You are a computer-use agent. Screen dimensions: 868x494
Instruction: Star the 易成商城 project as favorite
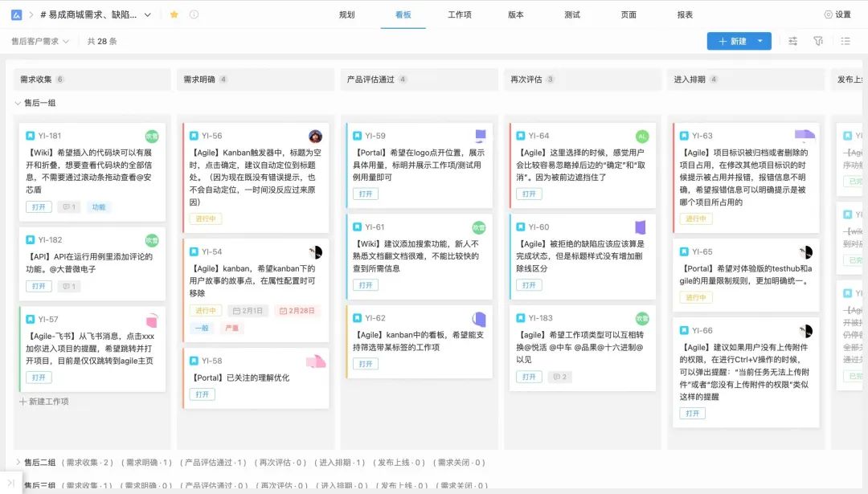click(174, 15)
